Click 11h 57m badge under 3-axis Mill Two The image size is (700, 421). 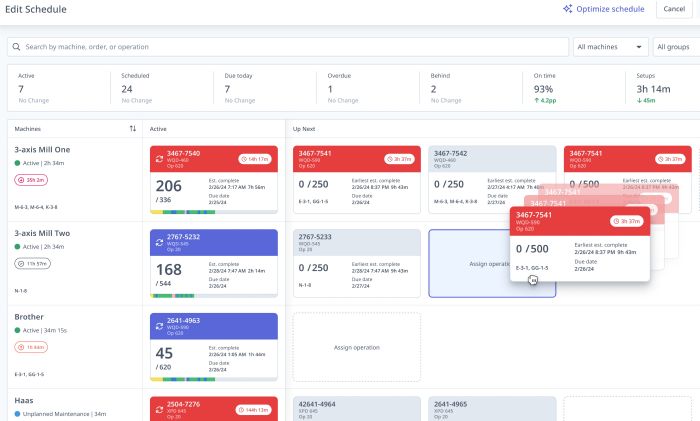32,263
